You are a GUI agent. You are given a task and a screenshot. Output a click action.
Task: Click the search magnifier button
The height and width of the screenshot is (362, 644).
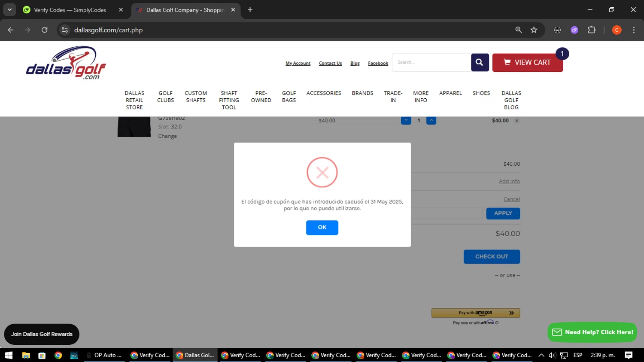click(x=480, y=63)
